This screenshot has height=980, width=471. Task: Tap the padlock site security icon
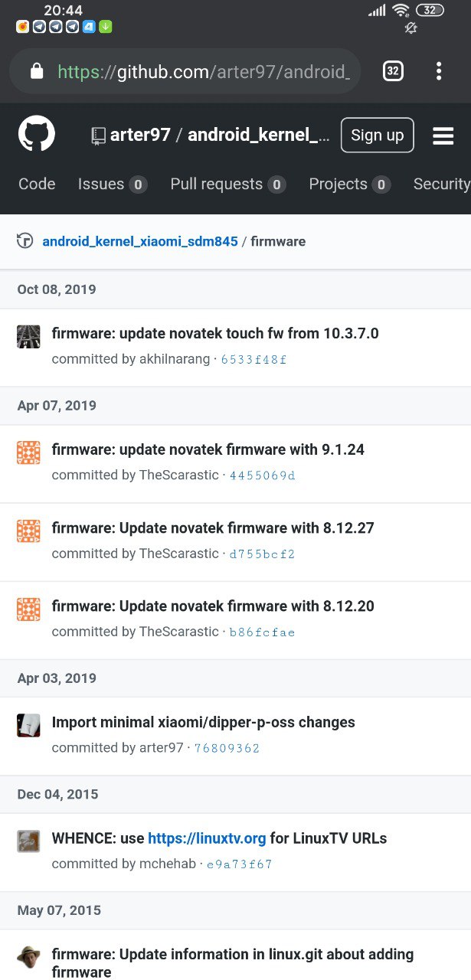[x=36, y=72]
